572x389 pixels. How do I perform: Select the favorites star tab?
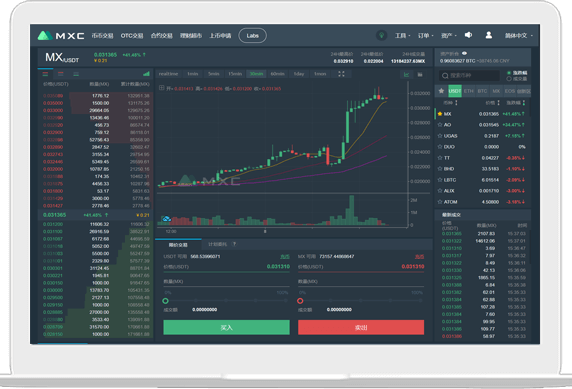point(441,91)
